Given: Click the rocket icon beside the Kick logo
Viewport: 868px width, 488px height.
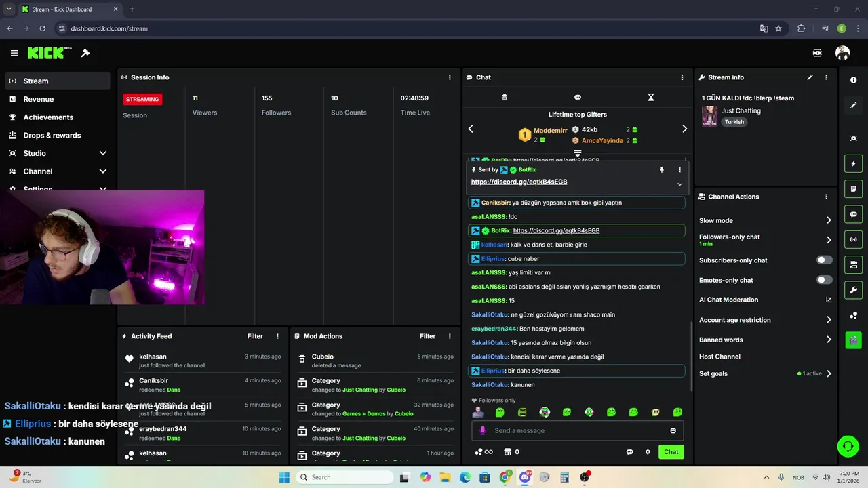Looking at the screenshot, I should tap(85, 53).
